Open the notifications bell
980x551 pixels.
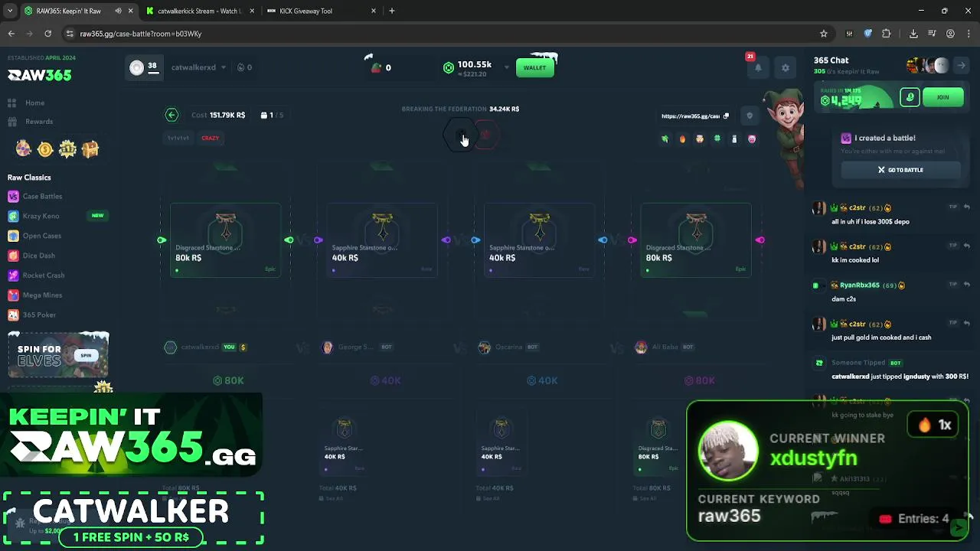coord(758,67)
